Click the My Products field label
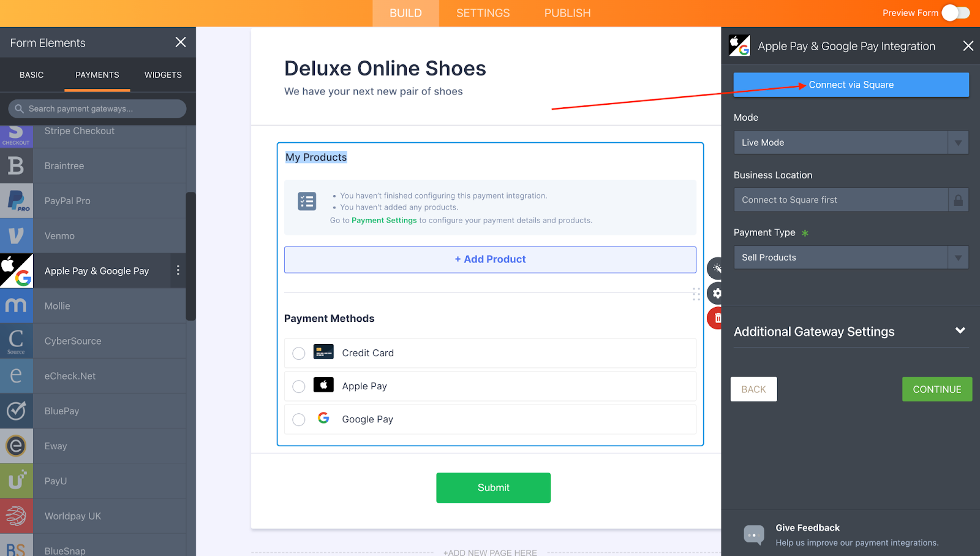Viewport: 980px width, 556px height. 316,158
